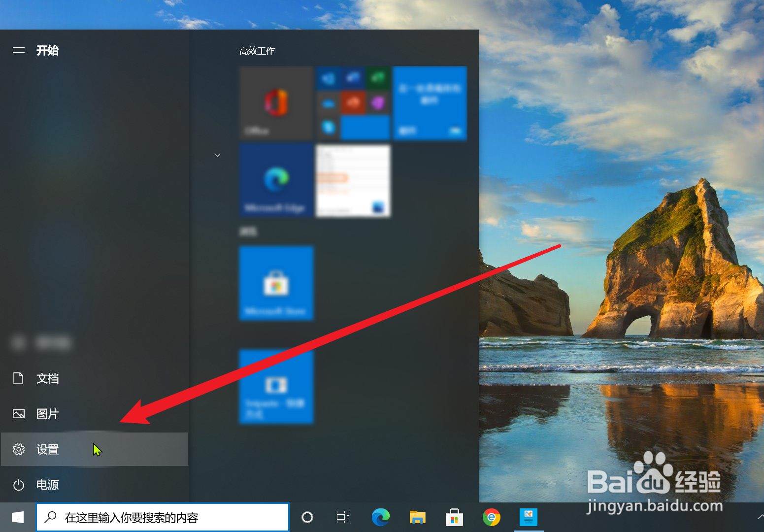Viewport: 764px width, 532px height.
Task: Open Task View from the taskbar
Action: pyautogui.click(x=342, y=517)
